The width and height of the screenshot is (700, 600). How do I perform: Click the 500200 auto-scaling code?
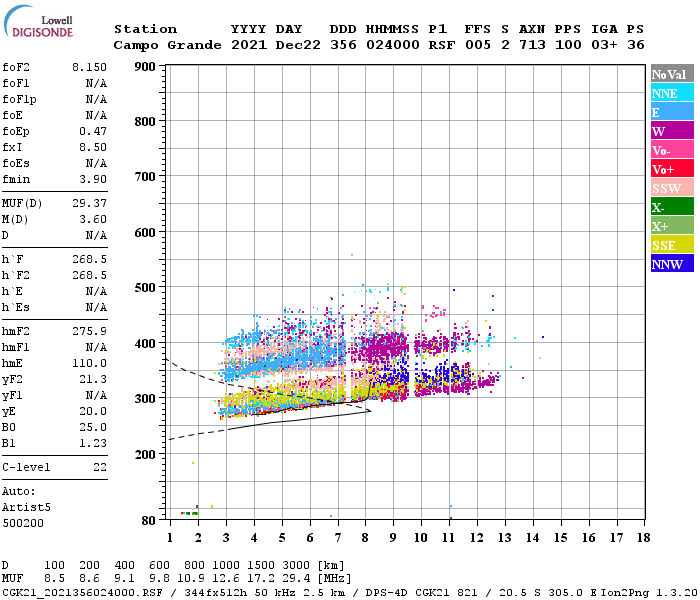[23, 523]
